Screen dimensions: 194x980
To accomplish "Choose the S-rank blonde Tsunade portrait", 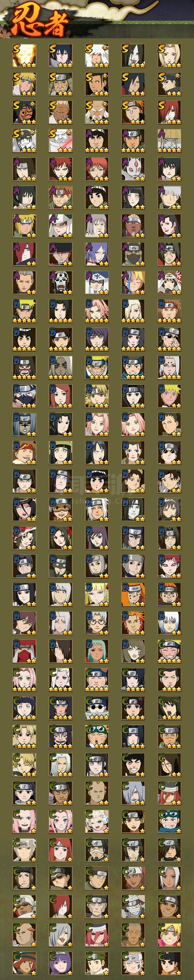I will pos(170,56).
